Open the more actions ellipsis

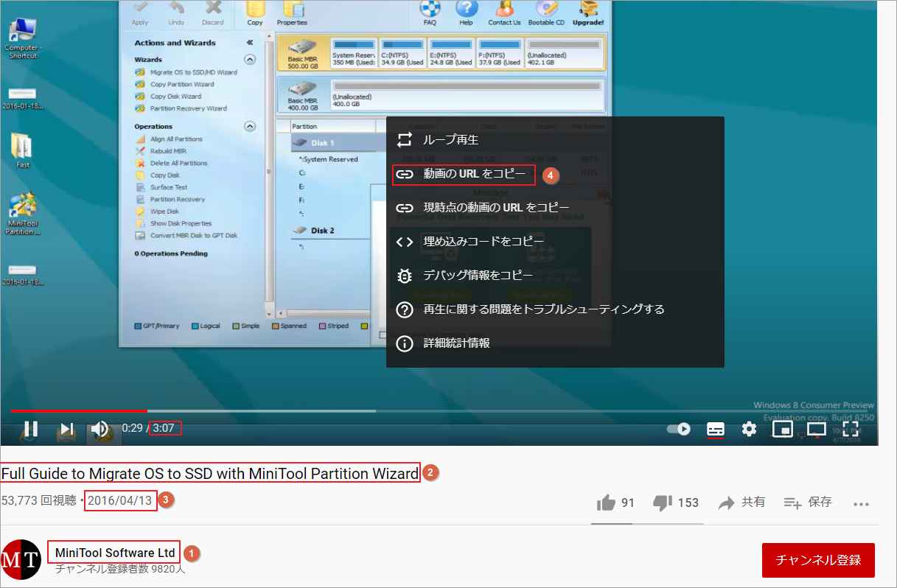[862, 504]
